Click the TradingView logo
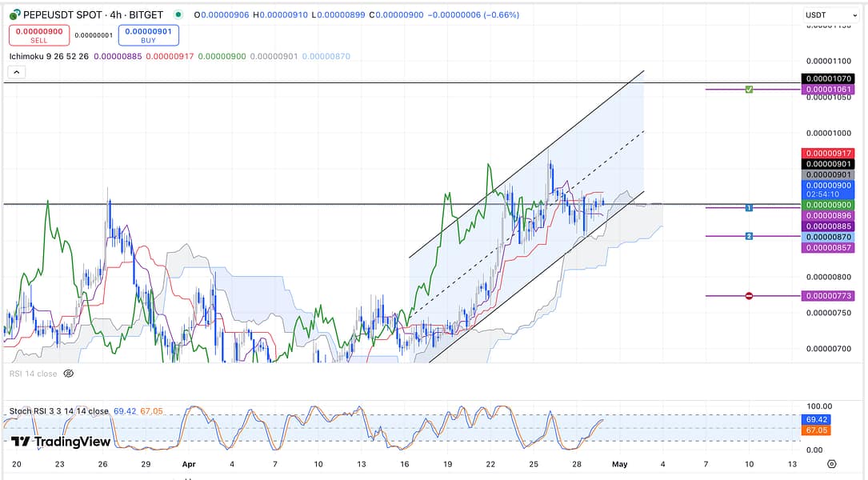 click(61, 442)
